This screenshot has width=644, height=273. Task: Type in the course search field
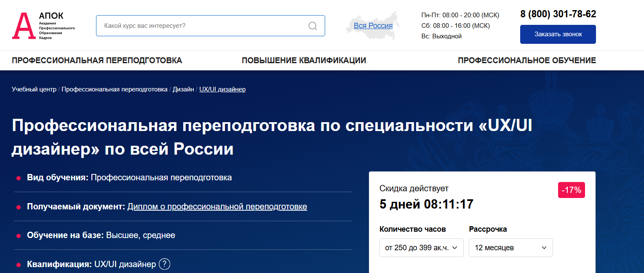click(202, 26)
